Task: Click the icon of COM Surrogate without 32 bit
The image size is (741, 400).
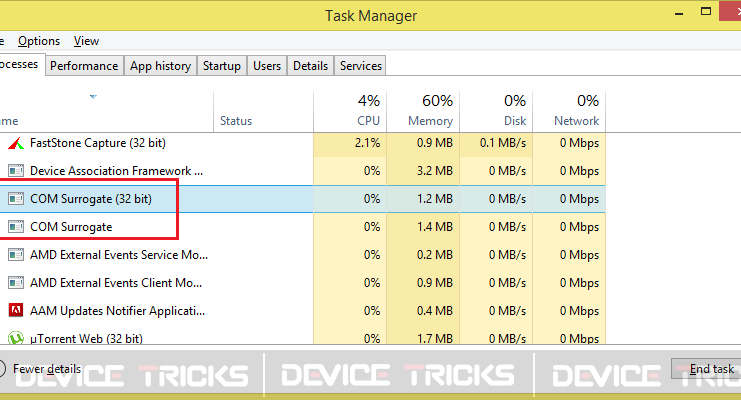Action: 16,227
